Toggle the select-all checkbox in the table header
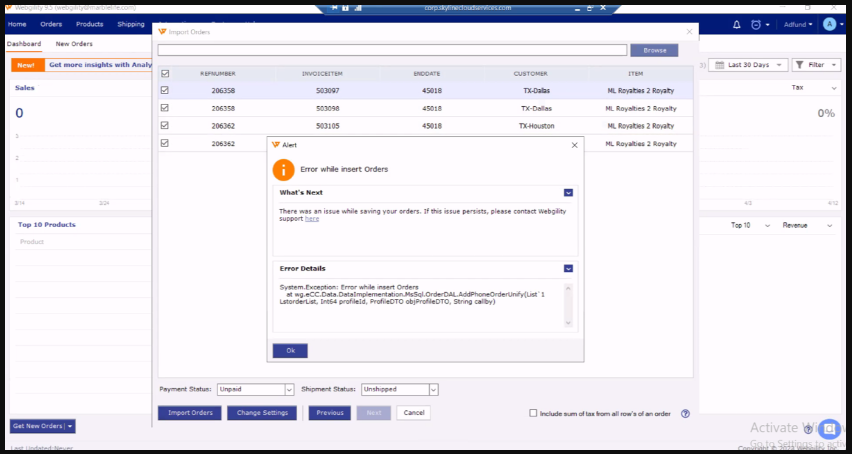The height and width of the screenshot is (454, 852). [165, 73]
